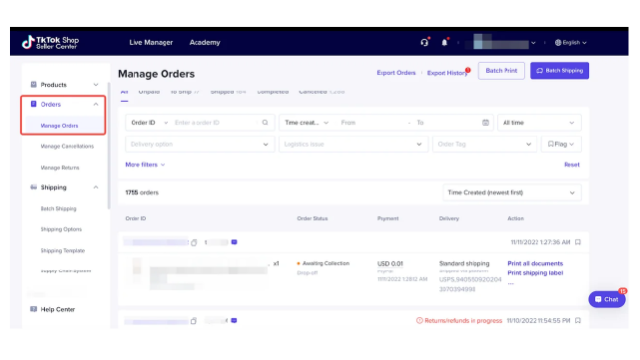Viewport: 640px width, 360px height.
Task: Open Live Manager in the top menu
Action: click(x=151, y=42)
